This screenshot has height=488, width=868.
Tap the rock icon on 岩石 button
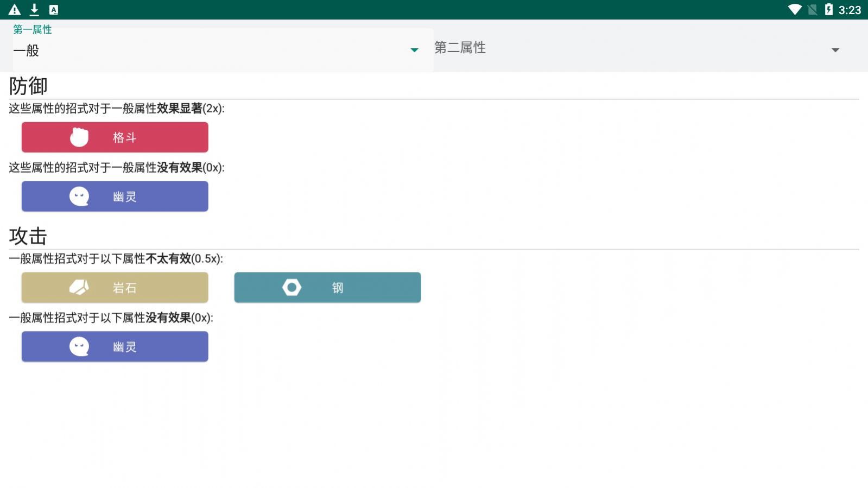(79, 288)
